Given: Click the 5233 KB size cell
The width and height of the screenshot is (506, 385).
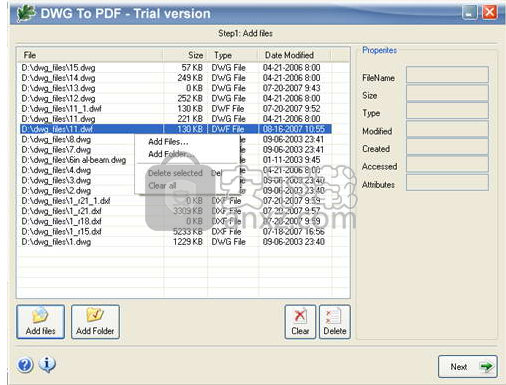Looking at the screenshot, I should click(x=188, y=232).
